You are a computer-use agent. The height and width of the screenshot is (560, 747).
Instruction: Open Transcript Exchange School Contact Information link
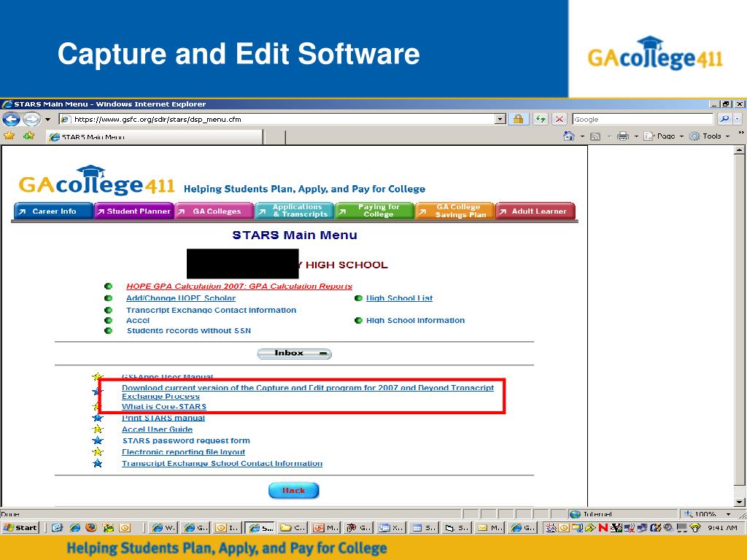(x=222, y=463)
